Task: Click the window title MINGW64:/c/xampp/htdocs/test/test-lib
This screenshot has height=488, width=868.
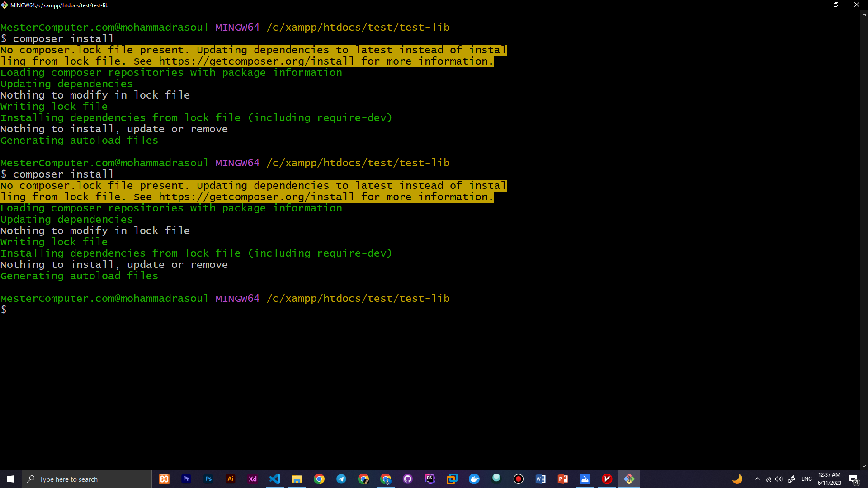Action: [59, 5]
